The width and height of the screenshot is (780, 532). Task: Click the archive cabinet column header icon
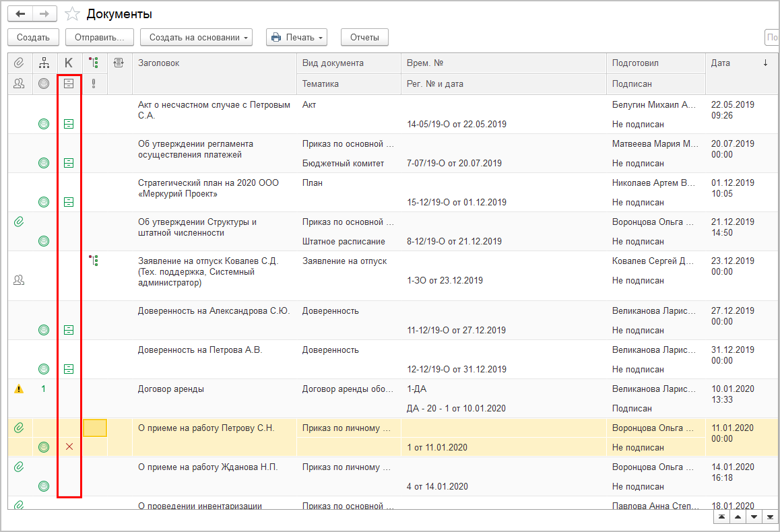coord(69,84)
